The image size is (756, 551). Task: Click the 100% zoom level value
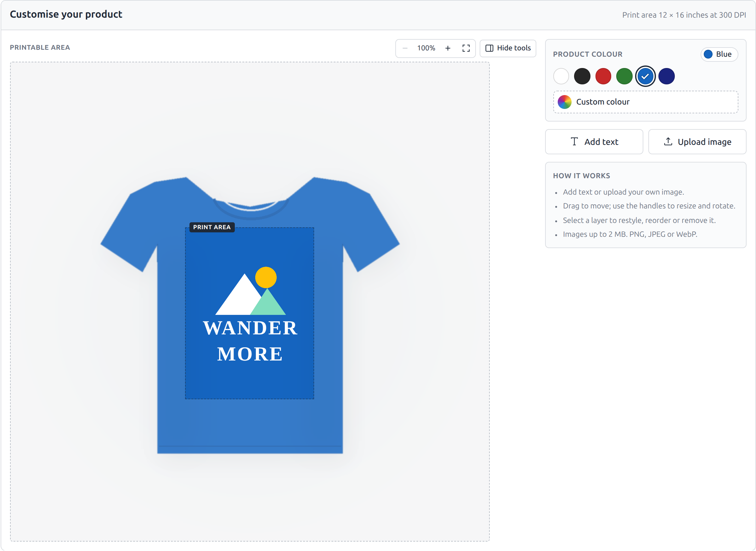[x=426, y=48]
